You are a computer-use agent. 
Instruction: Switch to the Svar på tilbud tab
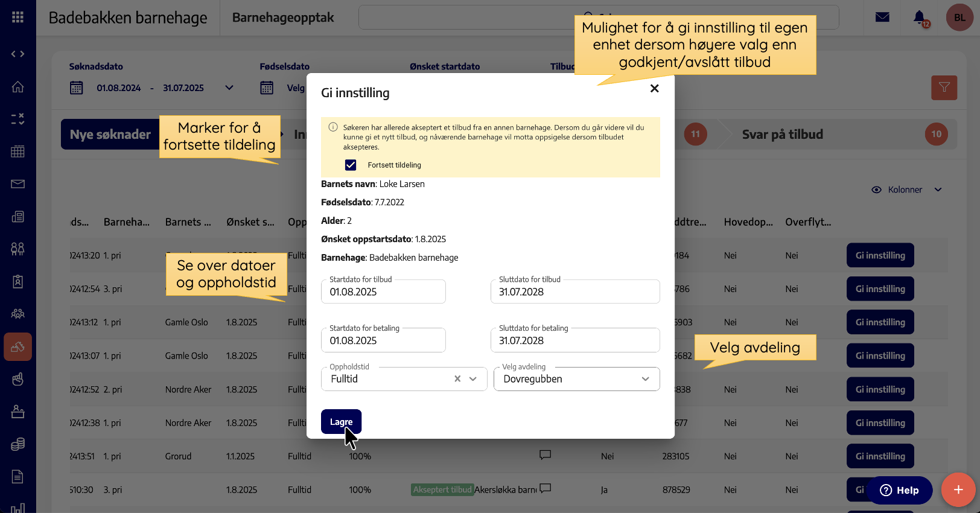[x=782, y=135]
